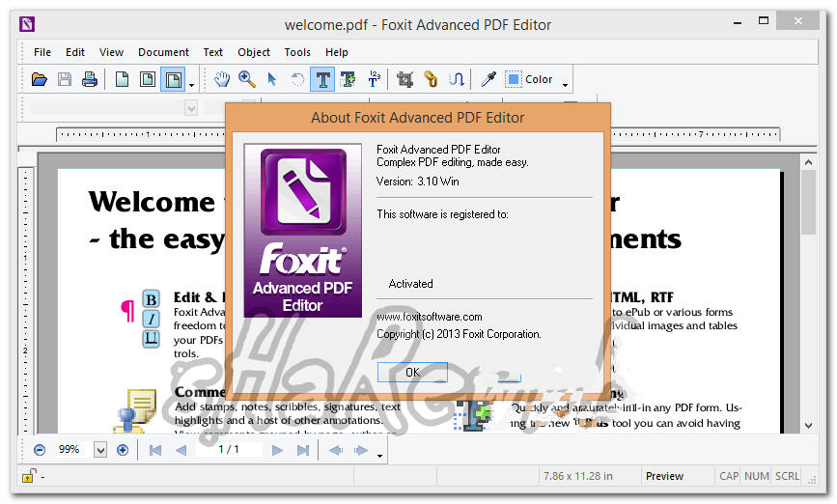
Task: Click the rotate undo arrow icon
Action: click(297, 79)
